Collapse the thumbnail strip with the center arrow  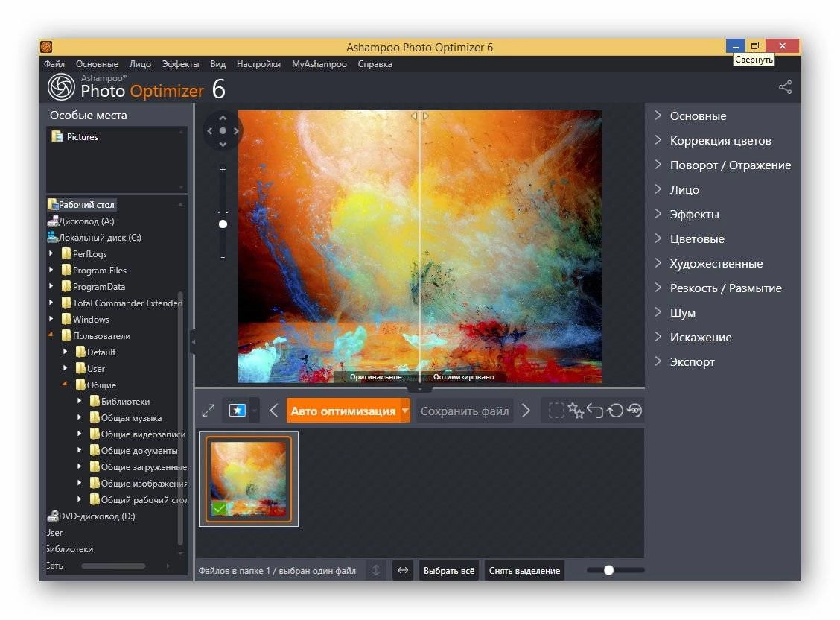coord(420,388)
